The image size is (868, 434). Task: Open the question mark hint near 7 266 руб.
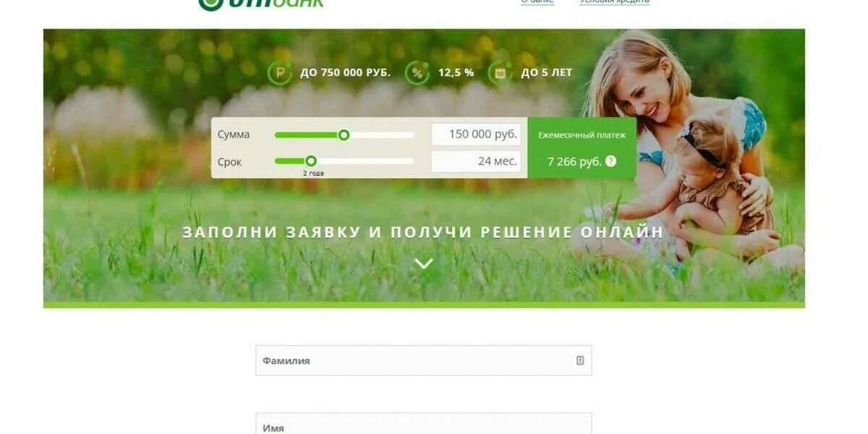coord(610,161)
